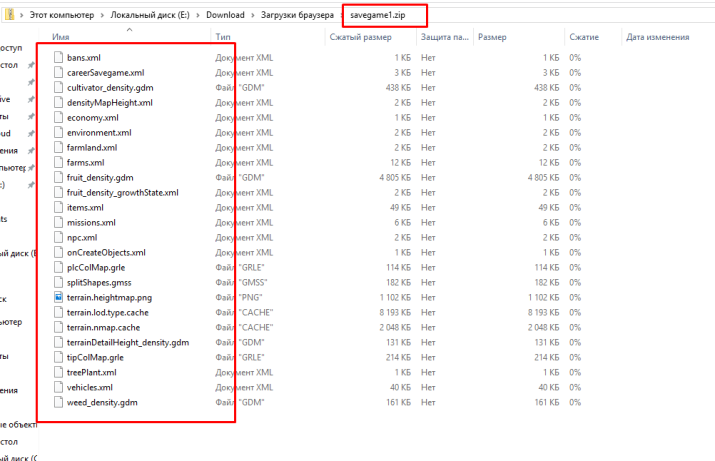The image size is (715, 461).
Task: Go to Download folder in the address path
Action: (224, 15)
